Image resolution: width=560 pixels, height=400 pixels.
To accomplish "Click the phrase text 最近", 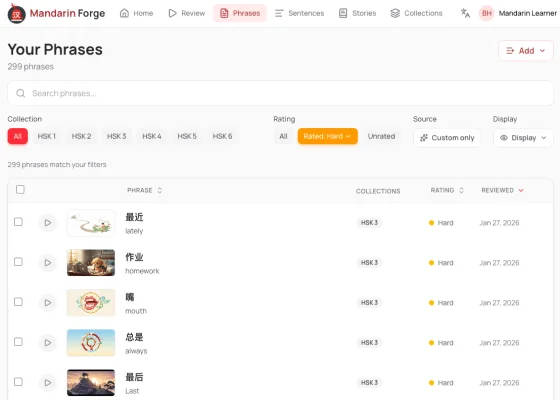I will (134, 217).
